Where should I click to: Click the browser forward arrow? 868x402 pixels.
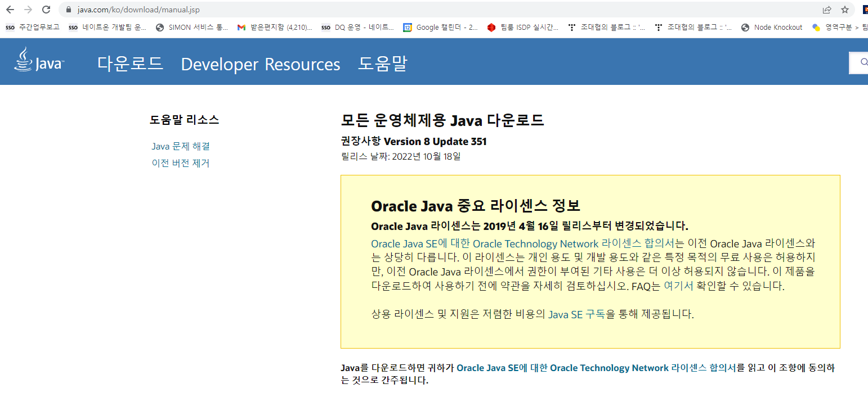click(28, 10)
